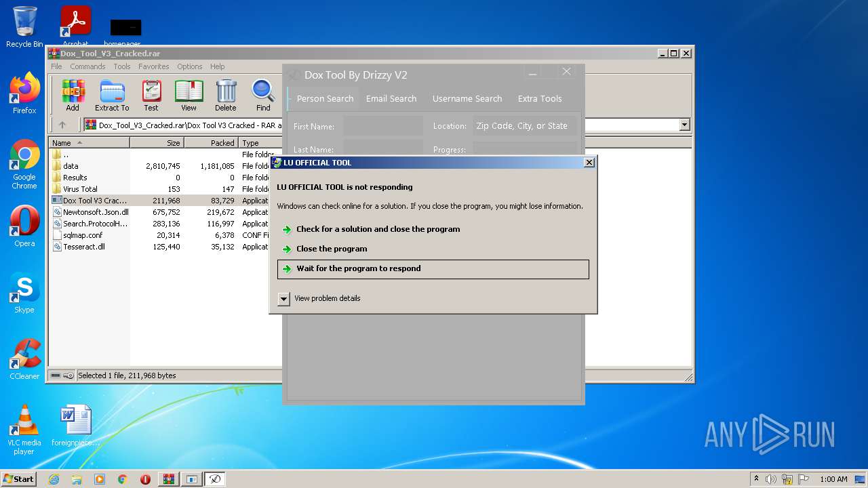
Task: Click the network tray icon
Action: 787,479
